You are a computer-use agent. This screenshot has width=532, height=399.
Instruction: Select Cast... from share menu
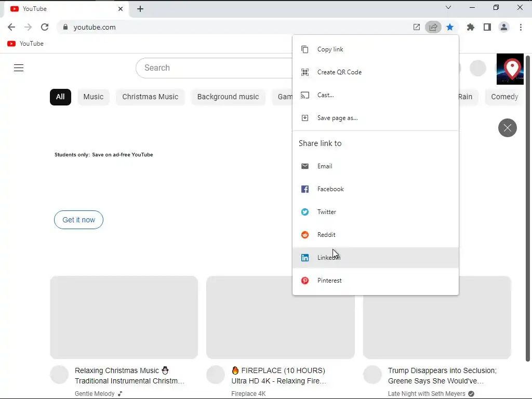376,95
